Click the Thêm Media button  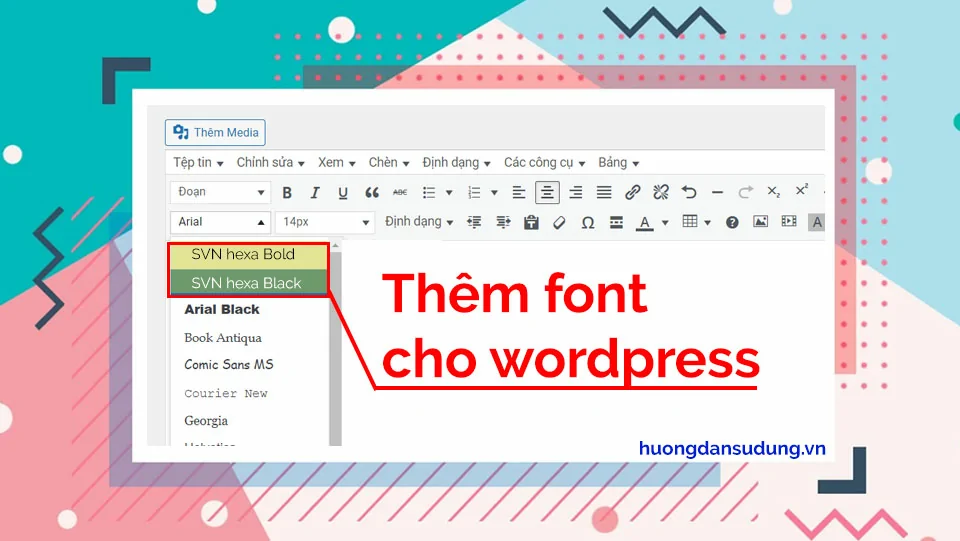click(x=215, y=132)
